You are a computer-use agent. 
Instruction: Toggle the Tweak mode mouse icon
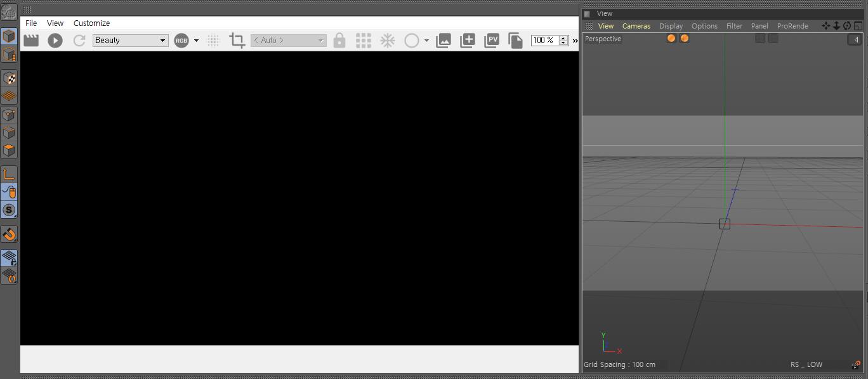coord(9,192)
